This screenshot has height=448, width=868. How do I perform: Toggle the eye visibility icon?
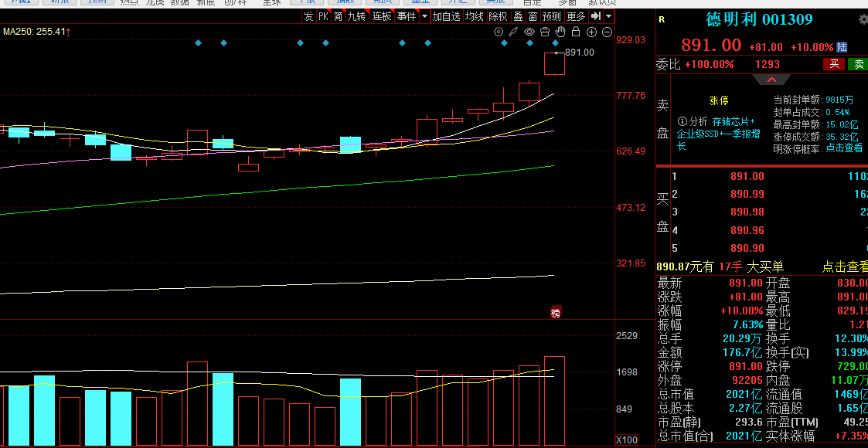[529, 32]
